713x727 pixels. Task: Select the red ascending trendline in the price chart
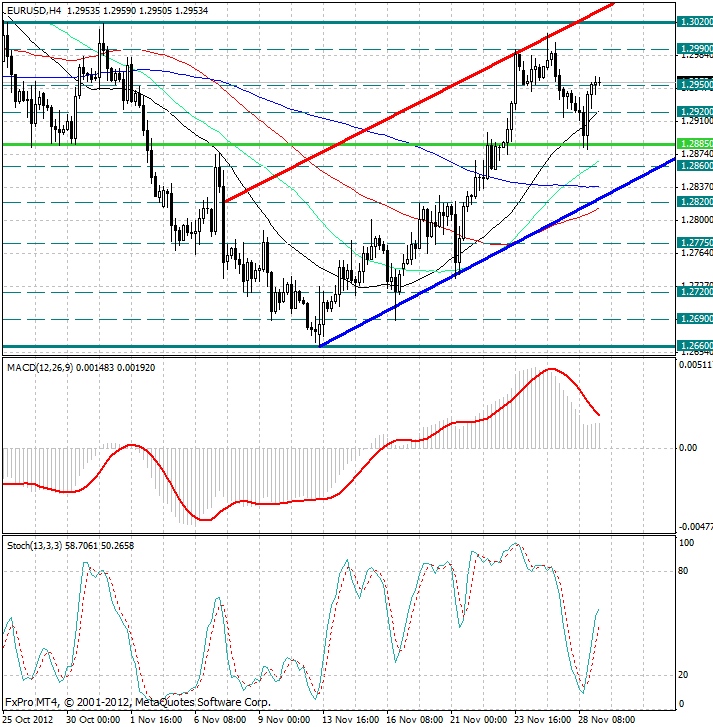tap(419, 102)
